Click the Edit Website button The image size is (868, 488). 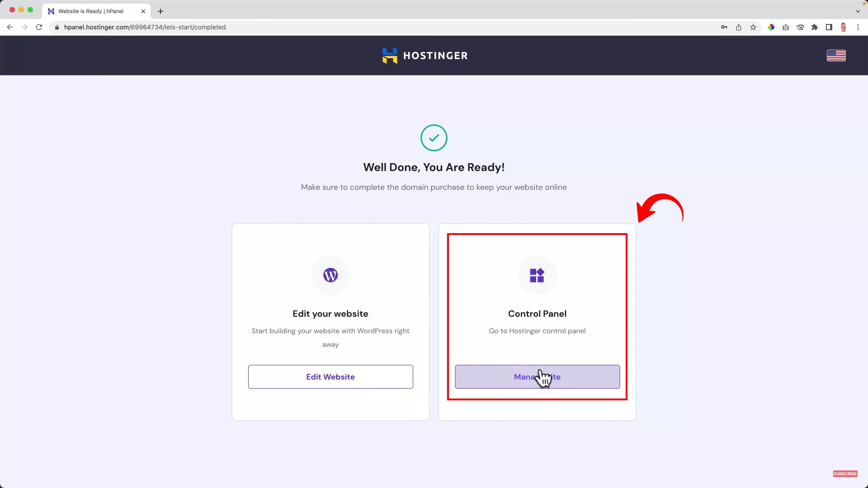coord(330,376)
